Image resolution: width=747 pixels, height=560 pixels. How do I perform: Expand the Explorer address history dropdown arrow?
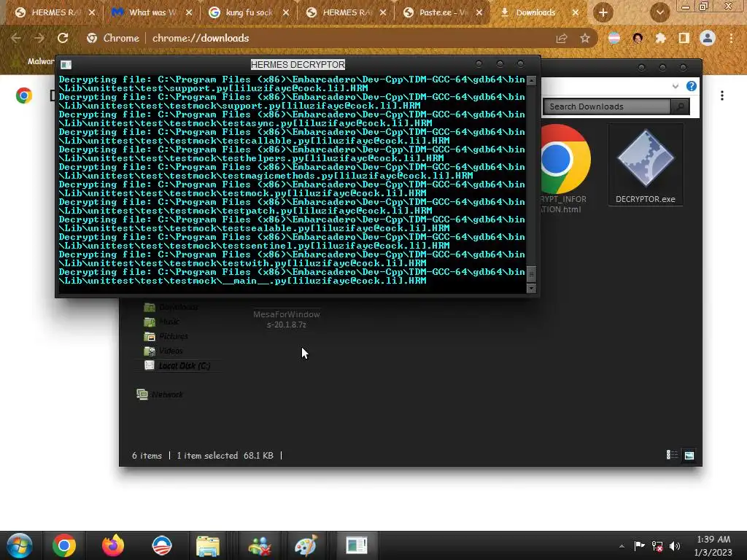pyautogui.click(x=676, y=86)
